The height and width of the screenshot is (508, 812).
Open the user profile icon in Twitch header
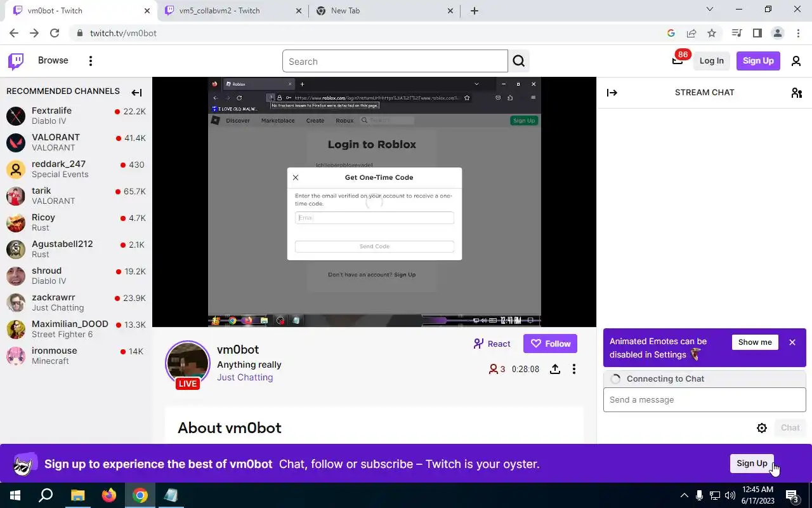coord(796,61)
